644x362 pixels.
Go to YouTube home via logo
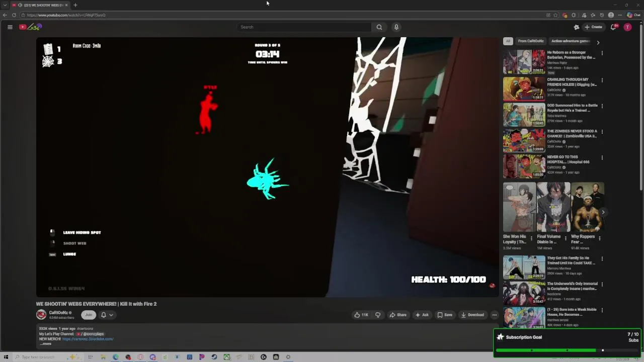30,27
